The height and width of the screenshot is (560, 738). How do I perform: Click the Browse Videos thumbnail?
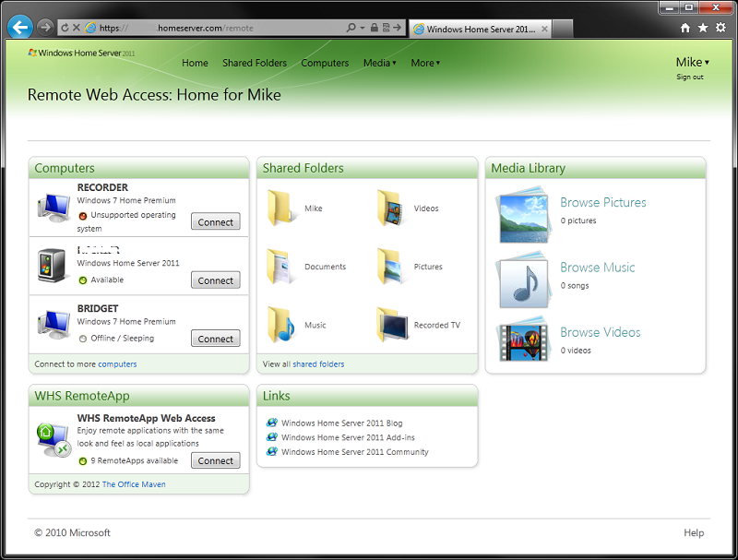523,340
